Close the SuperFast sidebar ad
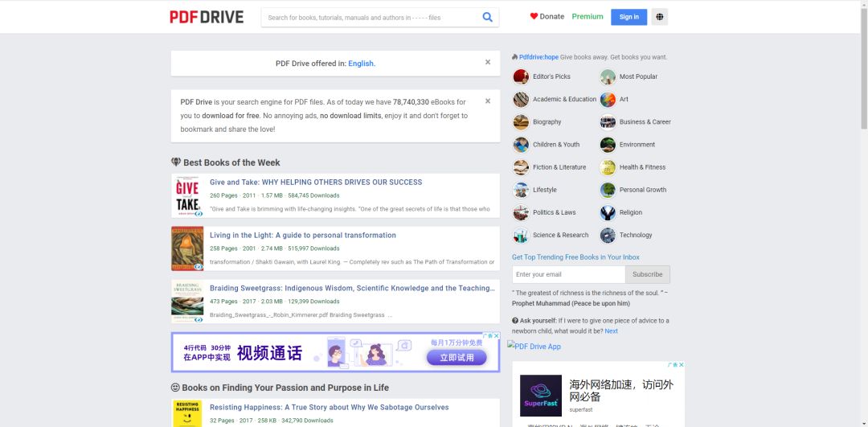868x427 pixels. (x=682, y=365)
